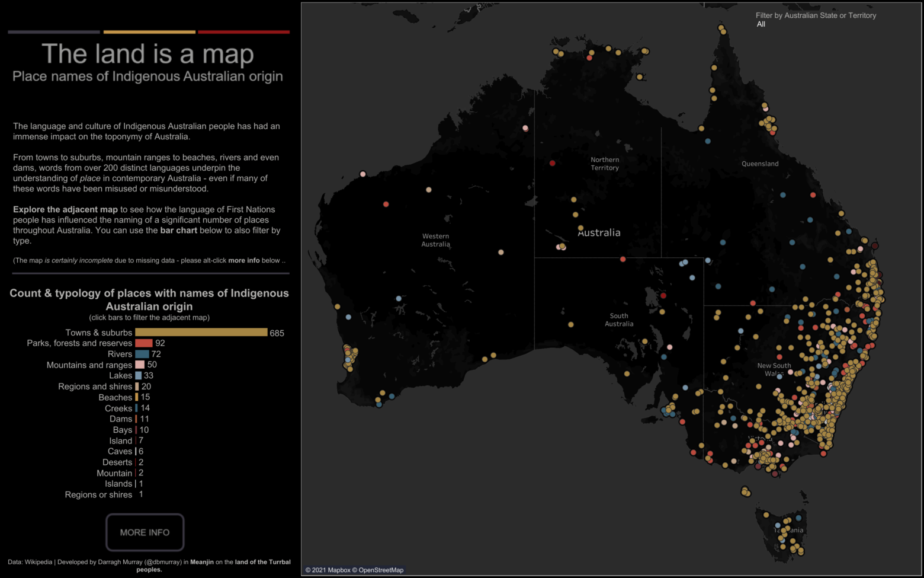924x578 pixels.
Task: Select the Parks, forests and reserves bar
Action: [x=143, y=343]
